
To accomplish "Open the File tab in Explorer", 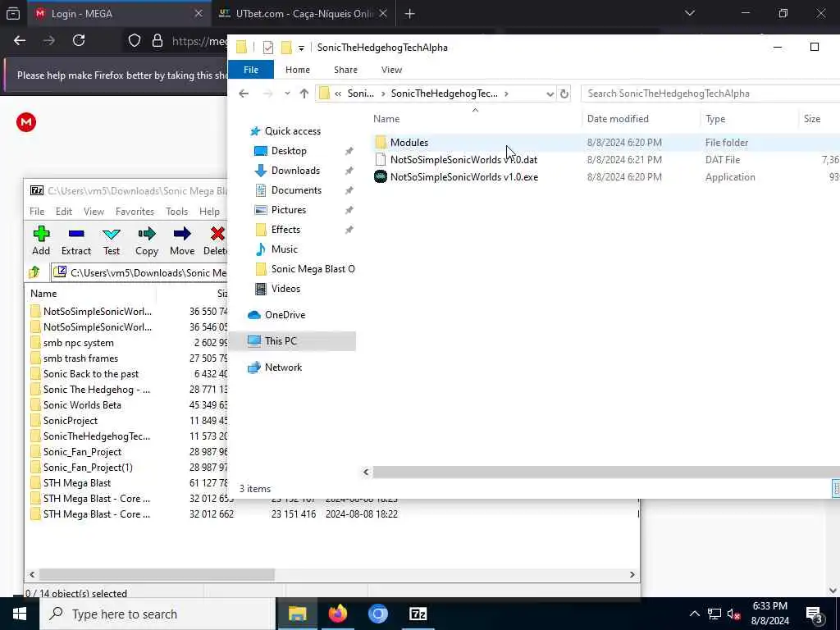I will (251, 70).
